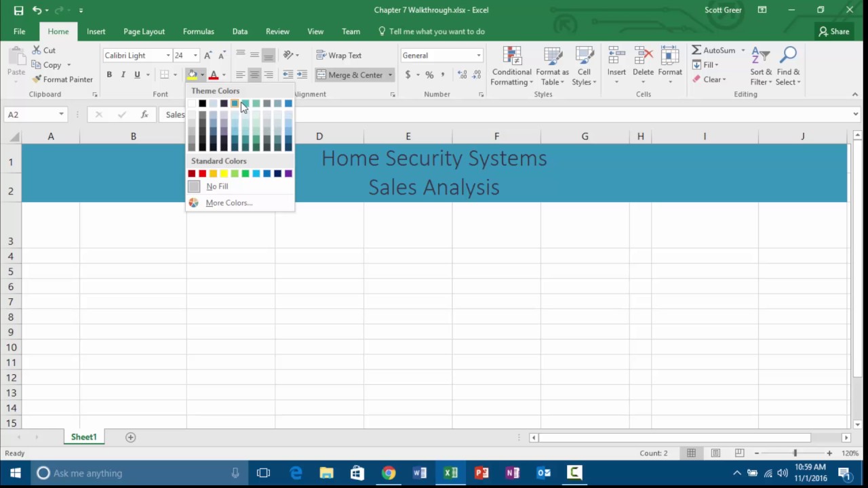The image size is (868, 488).
Task: Click the Share button
Action: tap(833, 31)
